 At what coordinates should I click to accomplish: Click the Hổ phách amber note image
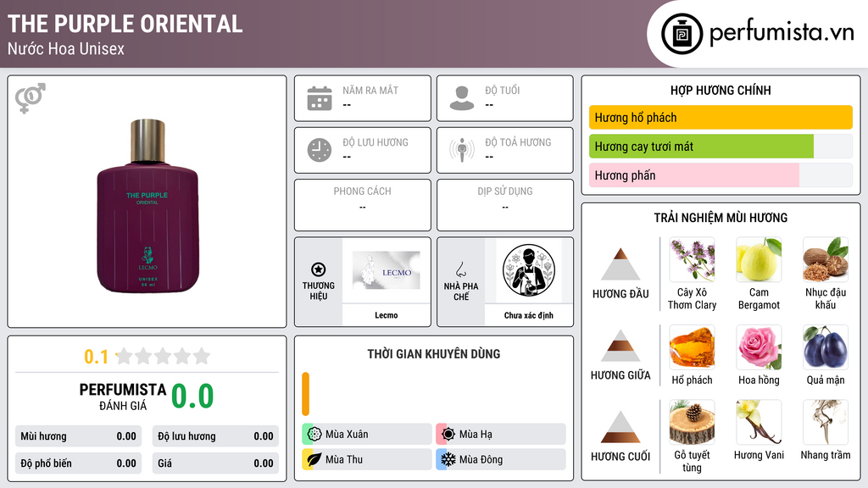click(x=692, y=347)
